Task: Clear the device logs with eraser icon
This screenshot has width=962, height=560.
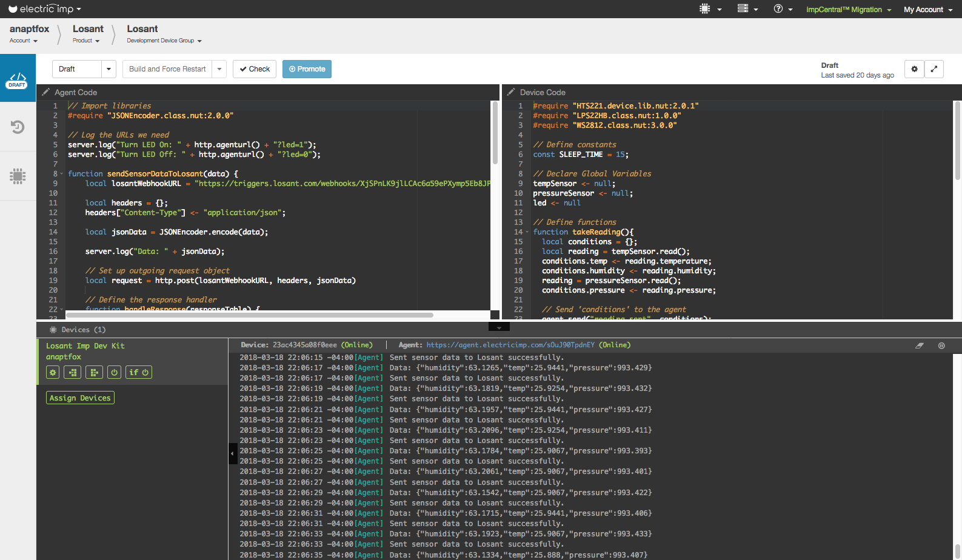Action: pos(920,345)
